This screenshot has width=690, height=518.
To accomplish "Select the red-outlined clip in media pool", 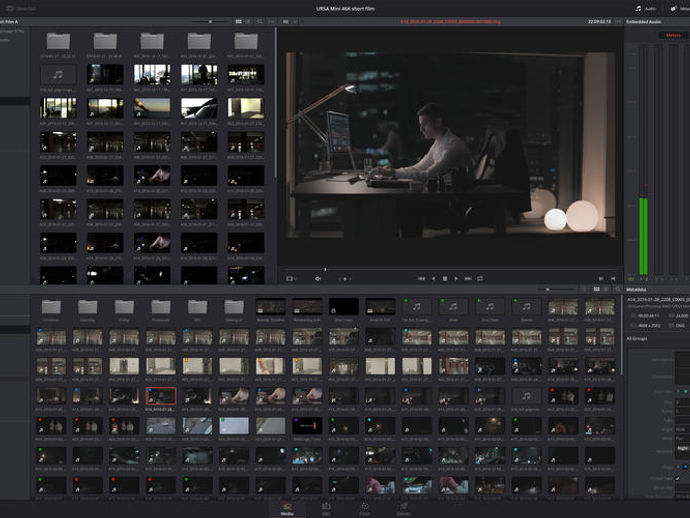I will [161, 396].
